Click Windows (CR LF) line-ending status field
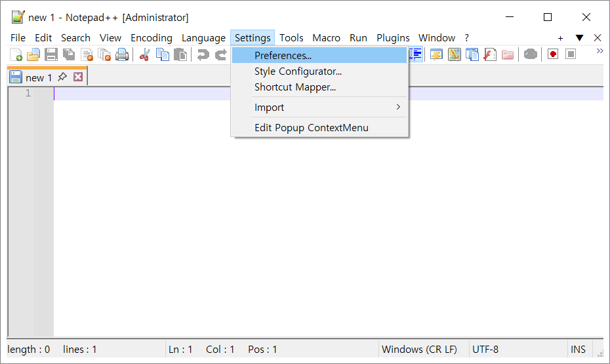 click(x=419, y=349)
